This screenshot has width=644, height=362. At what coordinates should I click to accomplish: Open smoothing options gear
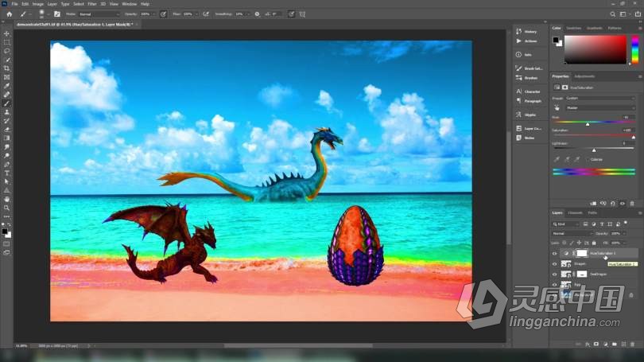(x=257, y=14)
